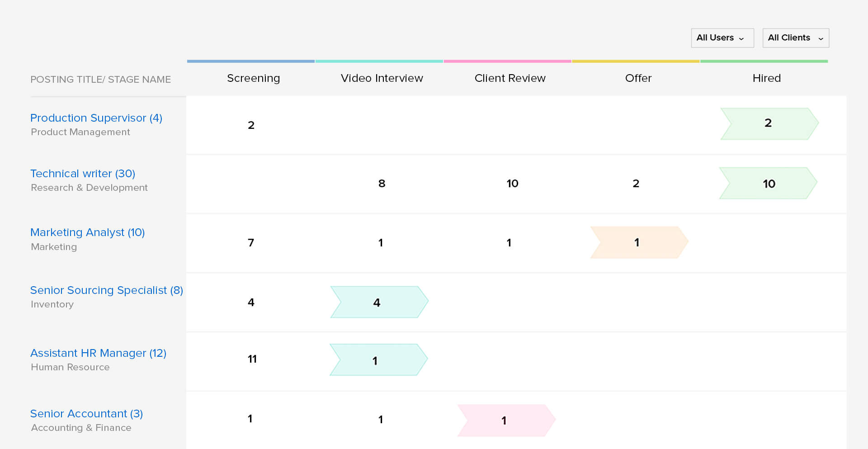Open the Senior Sourcing Specialist posting
Image resolution: width=868 pixels, height=449 pixels.
(107, 290)
